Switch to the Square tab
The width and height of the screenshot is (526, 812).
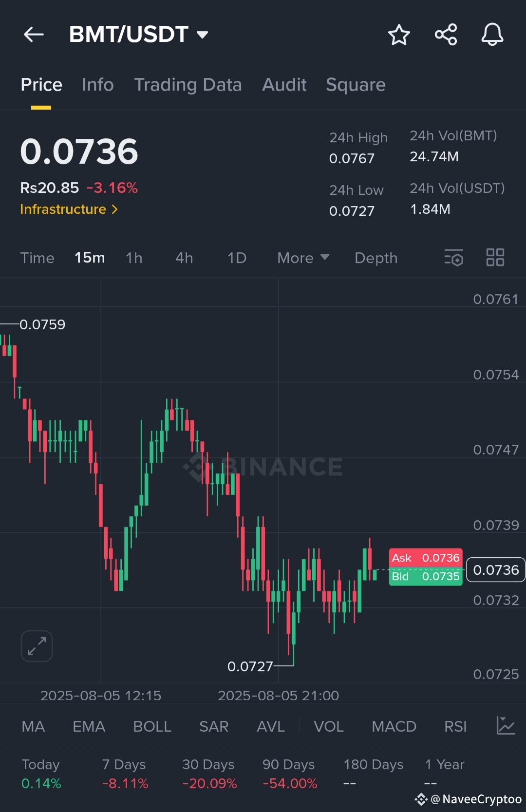tap(356, 85)
